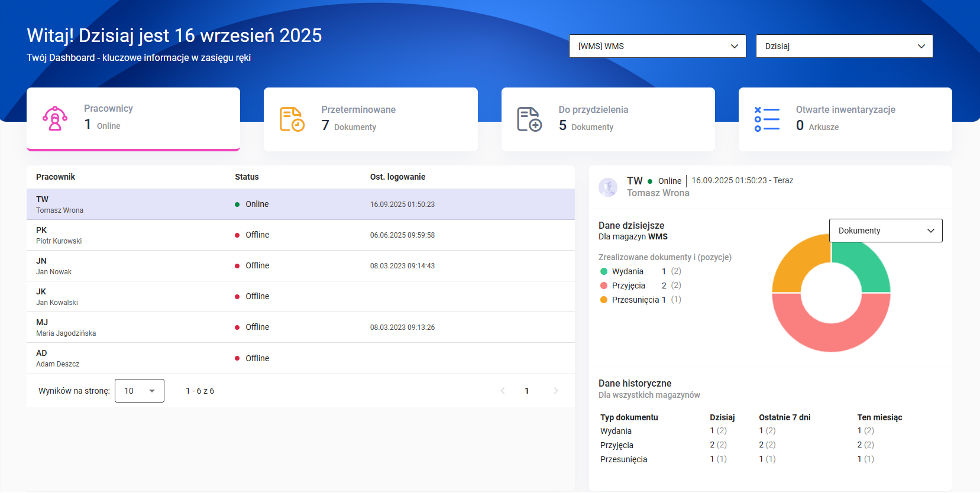
Task: Select Maria Jagodzińska employee row
Action: (300, 327)
